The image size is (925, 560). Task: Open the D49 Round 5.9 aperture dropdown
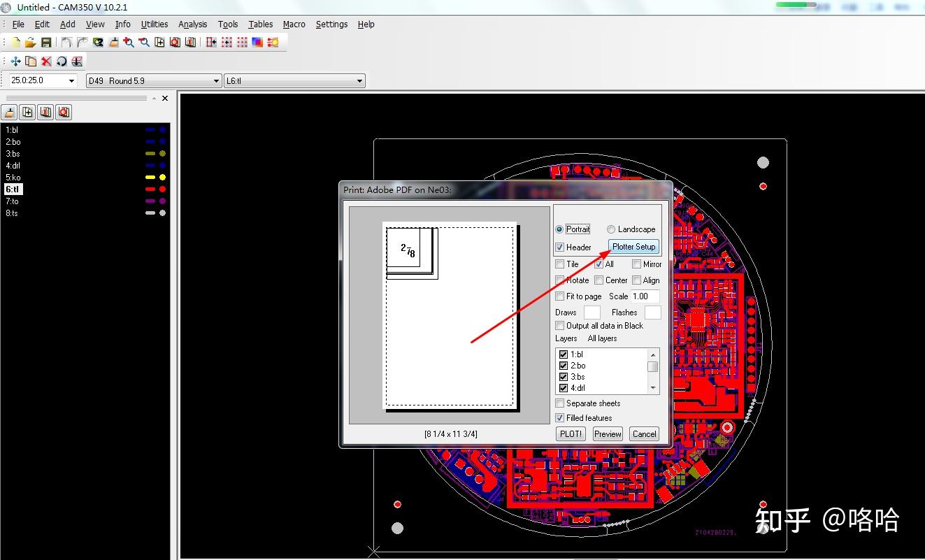pos(216,81)
